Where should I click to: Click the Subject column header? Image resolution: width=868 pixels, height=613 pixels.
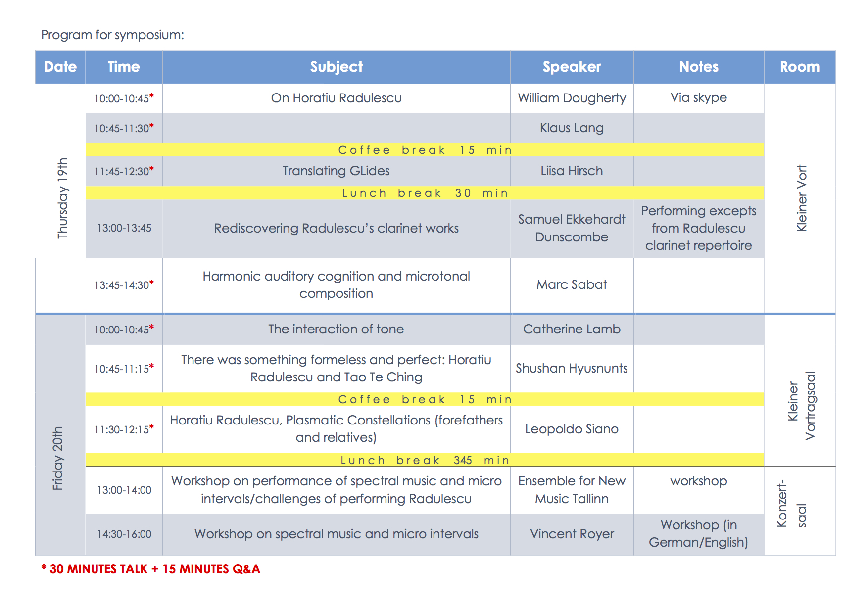(336, 67)
